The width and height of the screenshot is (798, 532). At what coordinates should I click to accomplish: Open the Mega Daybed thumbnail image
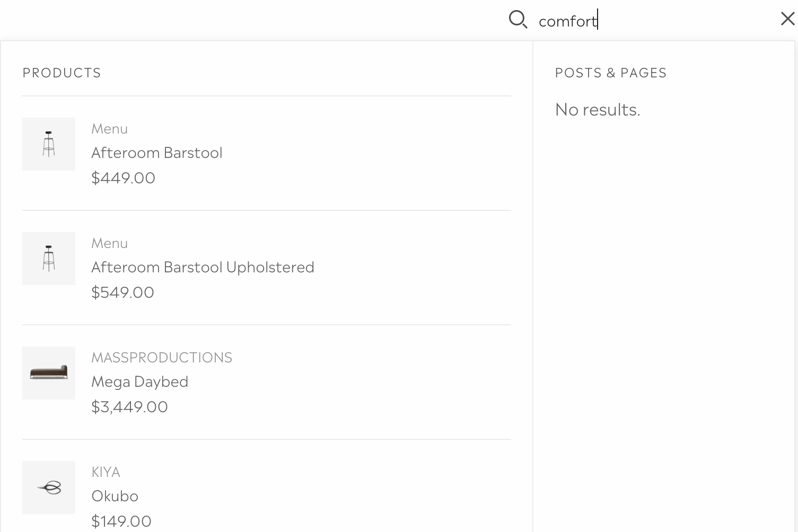[49, 373]
